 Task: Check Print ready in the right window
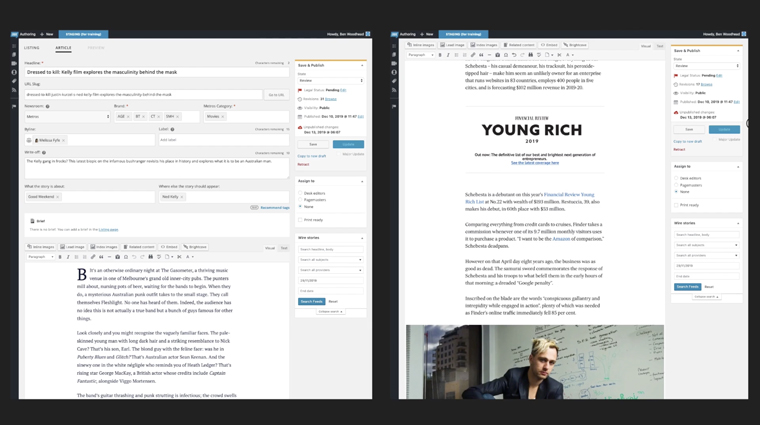(676, 205)
